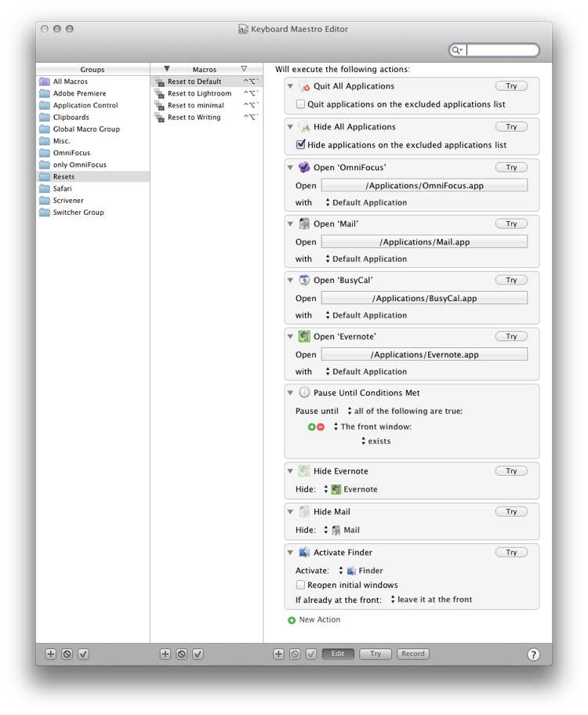The width and height of the screenshot is (588, 715).
Task: Click the Reset to Writing macro icon
Action: (x=159, y=117)
